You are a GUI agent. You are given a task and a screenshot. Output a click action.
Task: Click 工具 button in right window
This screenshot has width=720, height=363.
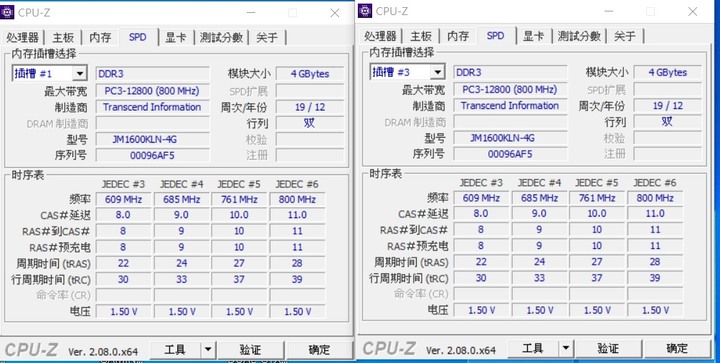coord(533,349)
